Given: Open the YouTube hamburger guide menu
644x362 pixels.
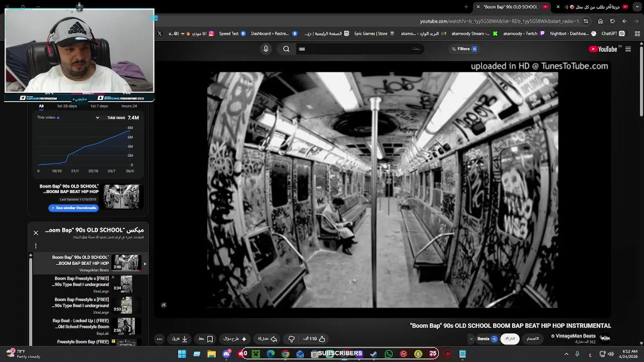Looking at the screenshot, I should pos(628,49).
